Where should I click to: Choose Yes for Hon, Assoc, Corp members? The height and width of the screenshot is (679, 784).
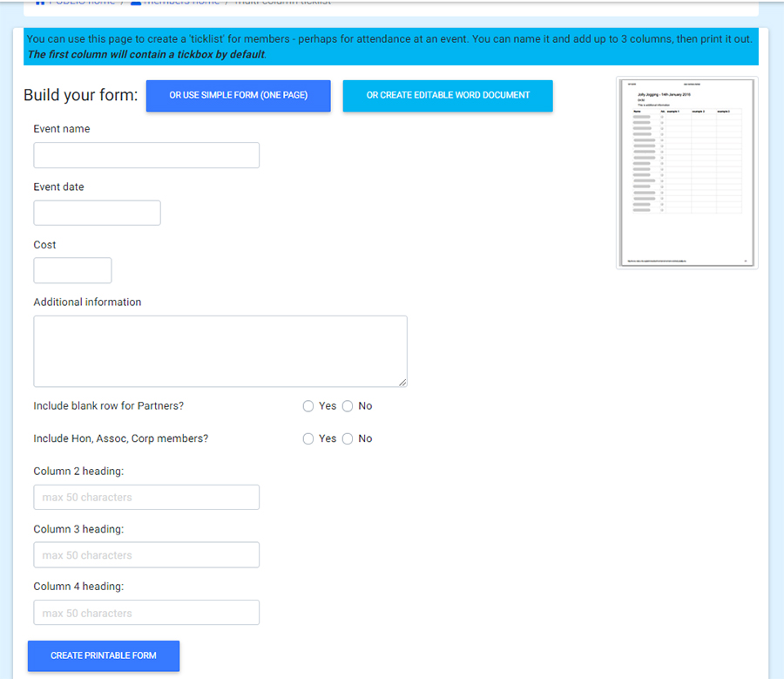click(308, 438)
